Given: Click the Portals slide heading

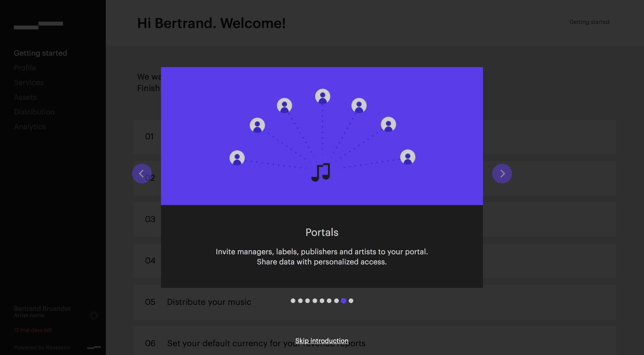Looking at the screenshot, I should pos(322,232).
